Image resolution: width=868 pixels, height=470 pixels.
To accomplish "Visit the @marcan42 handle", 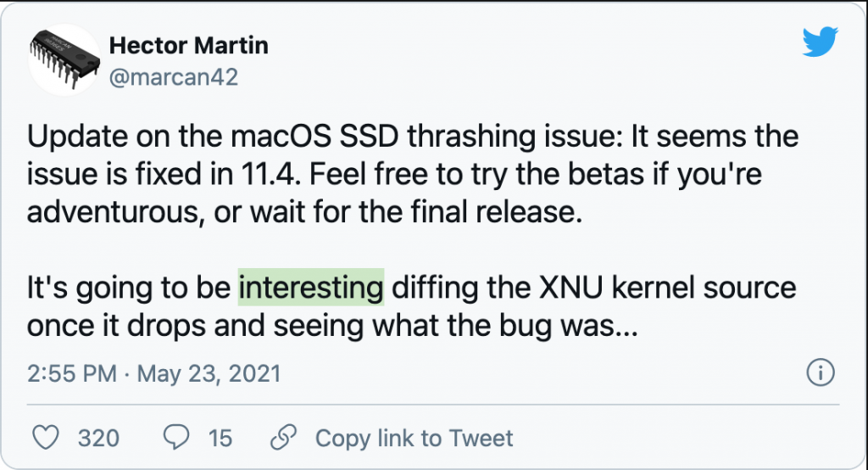I will tap(174, 77).
